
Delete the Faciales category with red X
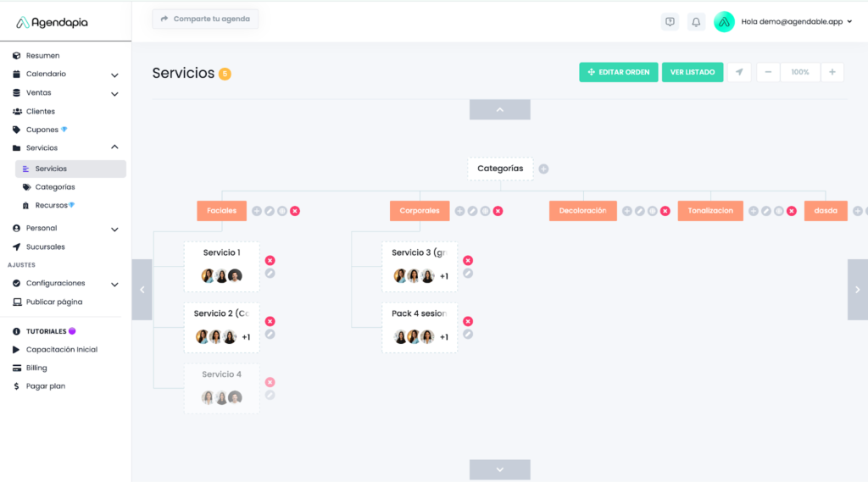tap(295, 211)
